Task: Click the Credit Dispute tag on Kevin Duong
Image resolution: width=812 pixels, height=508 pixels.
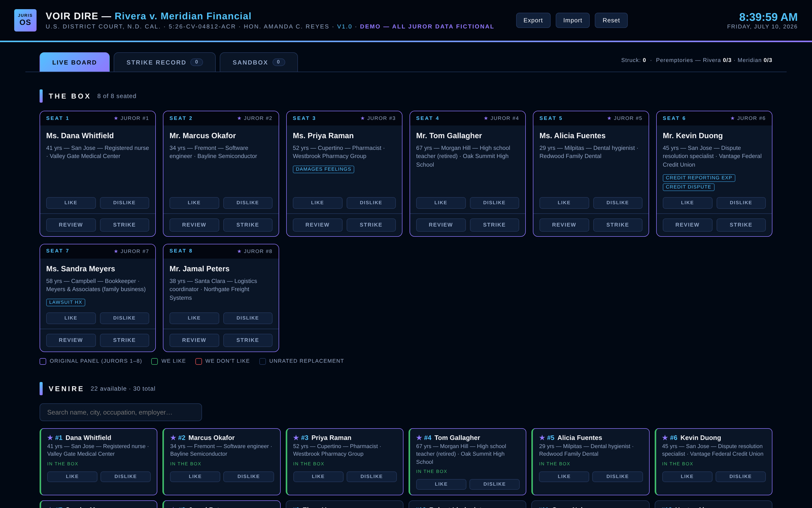Action: coord(688,187)
